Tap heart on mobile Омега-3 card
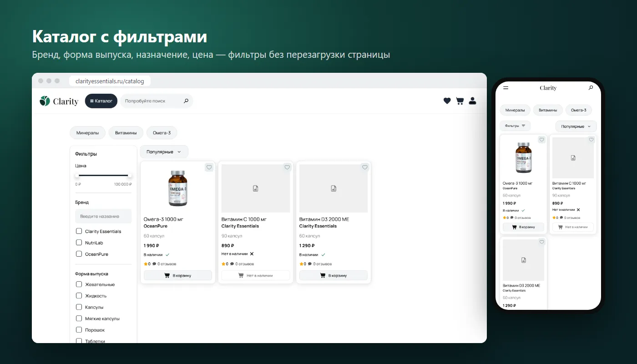This screenshot has width=637, height=364. point(541,140)
